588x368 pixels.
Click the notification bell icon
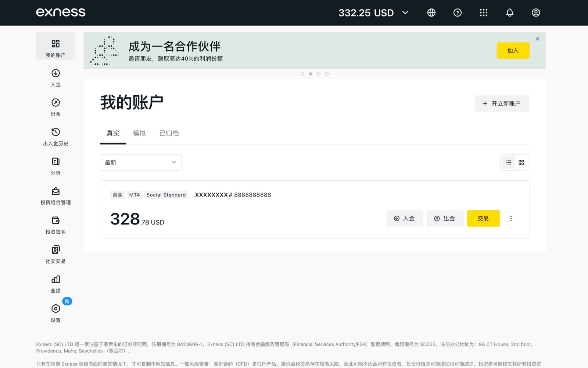[x=509, y=13]
